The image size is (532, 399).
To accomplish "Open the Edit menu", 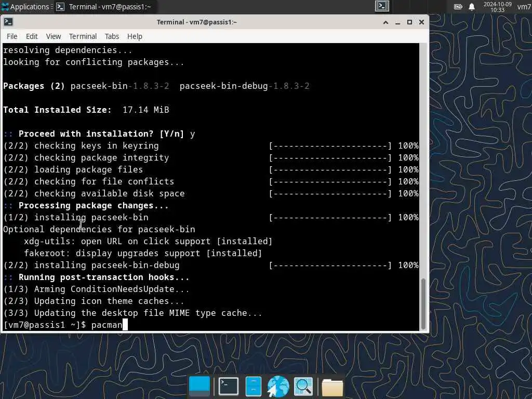I will point(32,36).
